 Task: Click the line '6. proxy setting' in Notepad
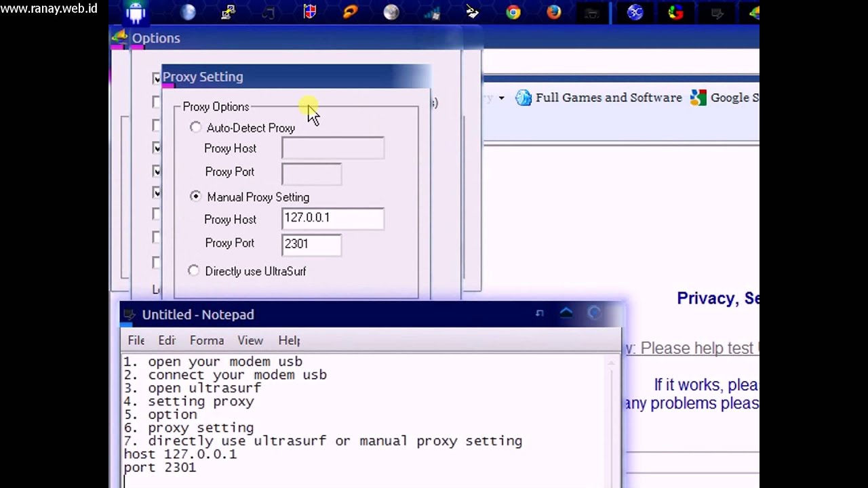[x=189, y=428]
